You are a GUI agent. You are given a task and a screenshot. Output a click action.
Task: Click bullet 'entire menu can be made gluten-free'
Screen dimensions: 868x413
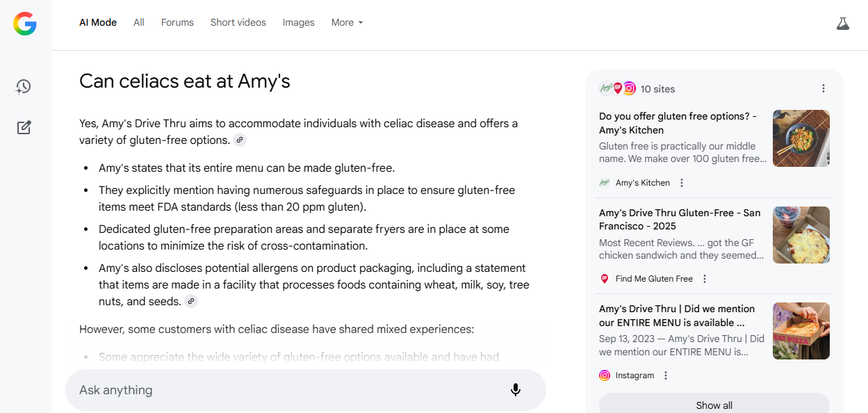pyautogui.click(x=247, y=168)
